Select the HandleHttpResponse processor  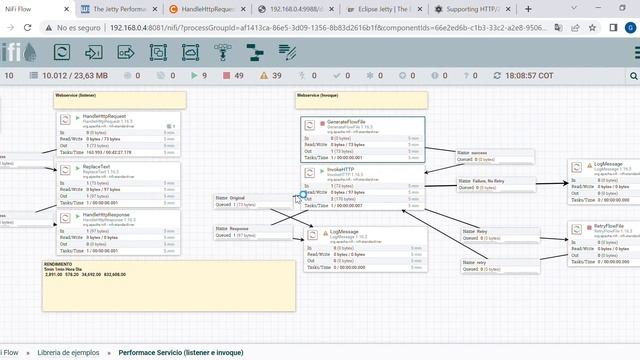click(x=118, y=233)
